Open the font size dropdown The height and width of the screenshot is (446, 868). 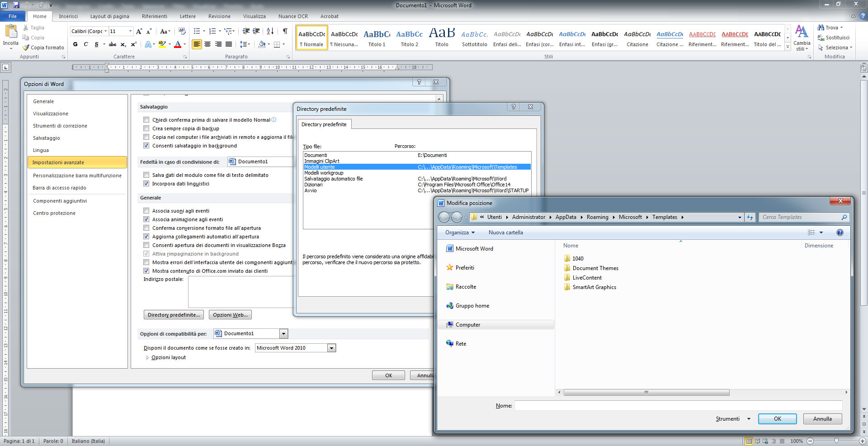(x=130, y=31)
